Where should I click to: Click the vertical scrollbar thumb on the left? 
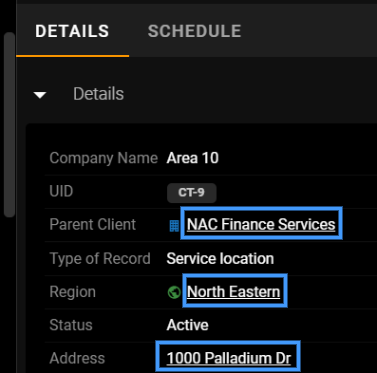(10, 125)
